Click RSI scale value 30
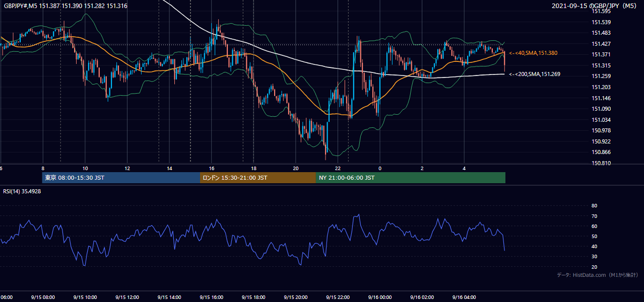This screenshot has width=644, height=302. (x=594, y=257)
